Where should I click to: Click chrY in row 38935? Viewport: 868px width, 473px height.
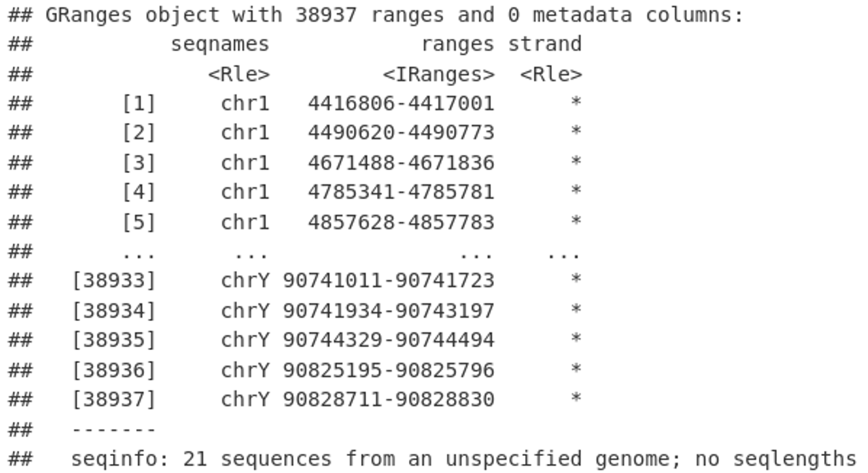(245, 340)
